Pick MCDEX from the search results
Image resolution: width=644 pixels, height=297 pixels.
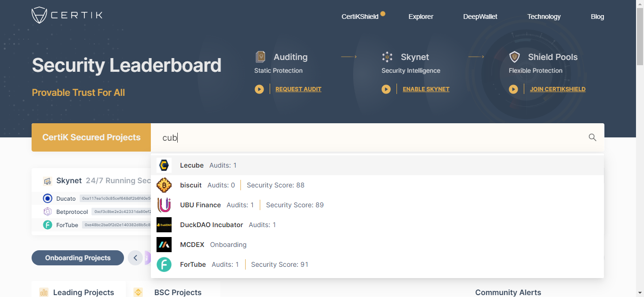377,245
